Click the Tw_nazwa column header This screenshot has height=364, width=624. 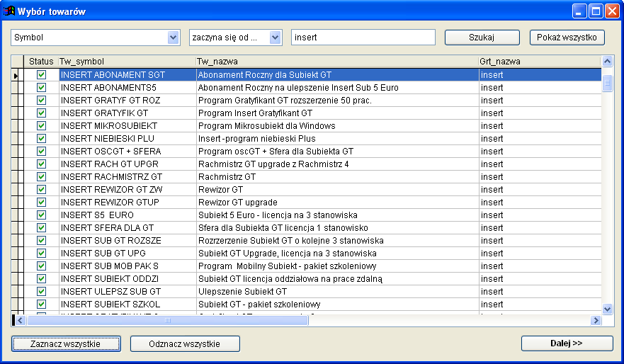pos(337,62)
